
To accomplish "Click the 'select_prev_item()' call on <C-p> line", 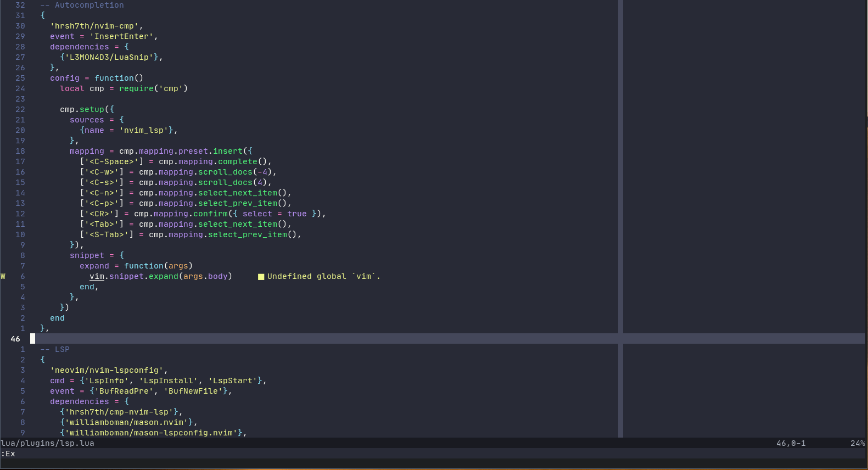I will 243,203.
